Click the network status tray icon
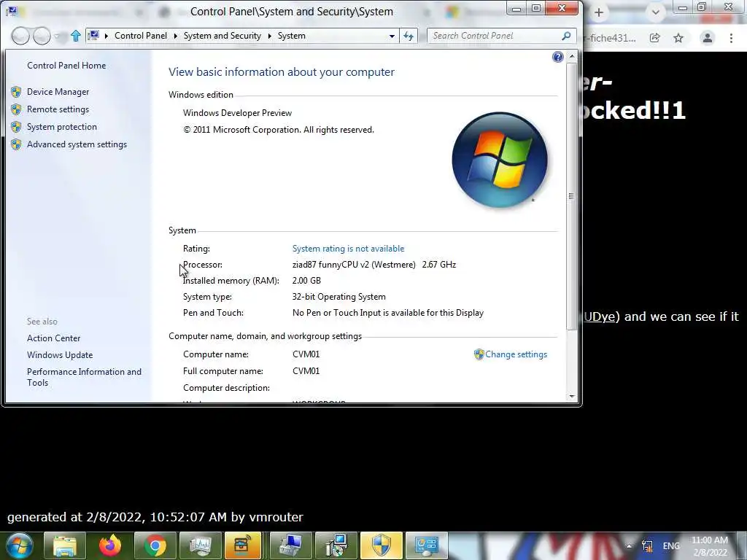 click(647, 545)
